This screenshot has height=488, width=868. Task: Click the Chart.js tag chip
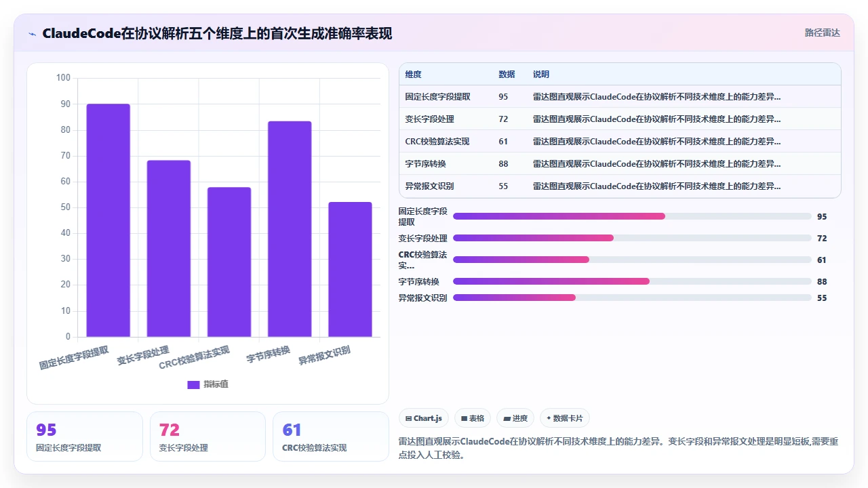[423, 418]
